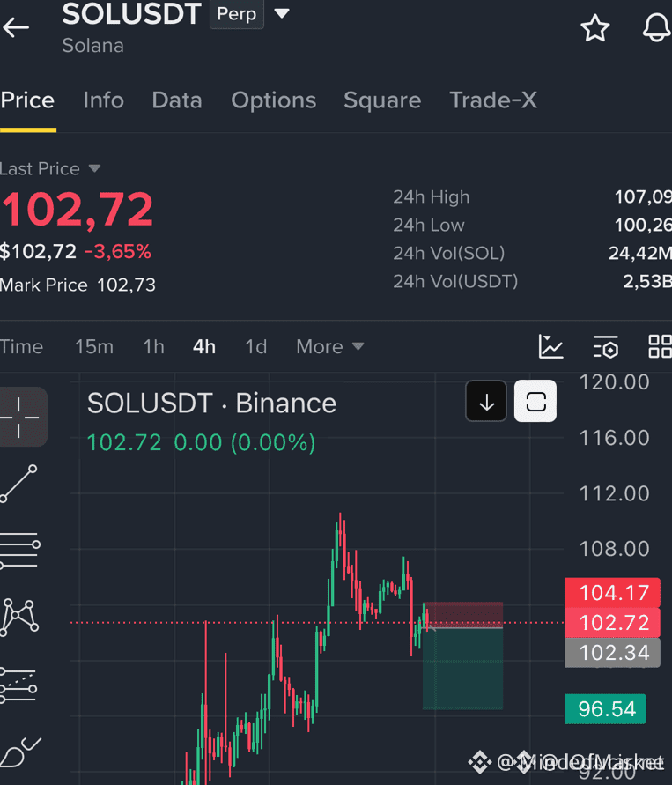Click the black down-arrow chart button
The height and width of the screenshot is (785, 672).
pos(486,401)
